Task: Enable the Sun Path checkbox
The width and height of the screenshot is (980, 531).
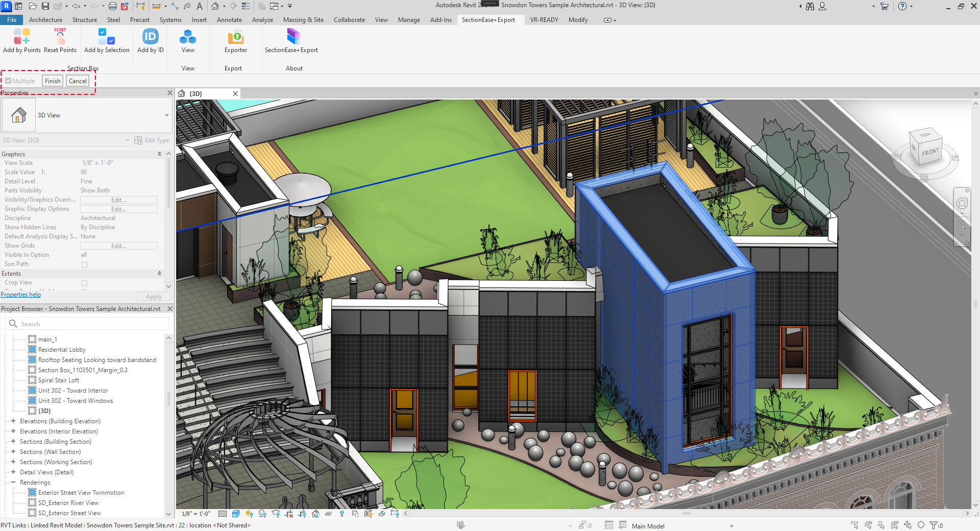Action: (84, 264)
